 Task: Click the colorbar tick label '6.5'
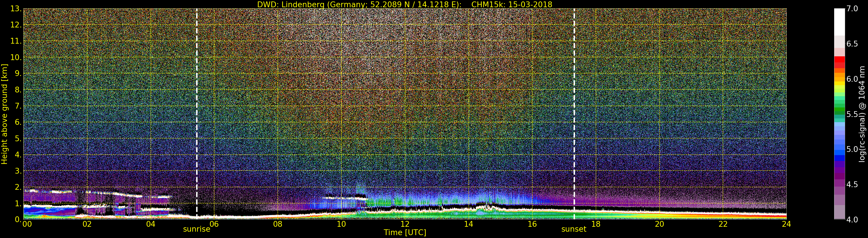852,44
